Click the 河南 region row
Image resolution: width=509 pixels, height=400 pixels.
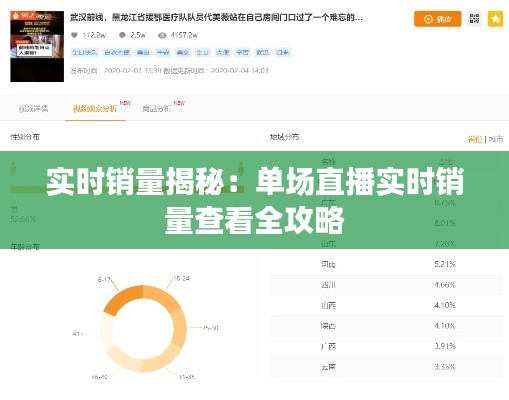(x=387, y=264)
